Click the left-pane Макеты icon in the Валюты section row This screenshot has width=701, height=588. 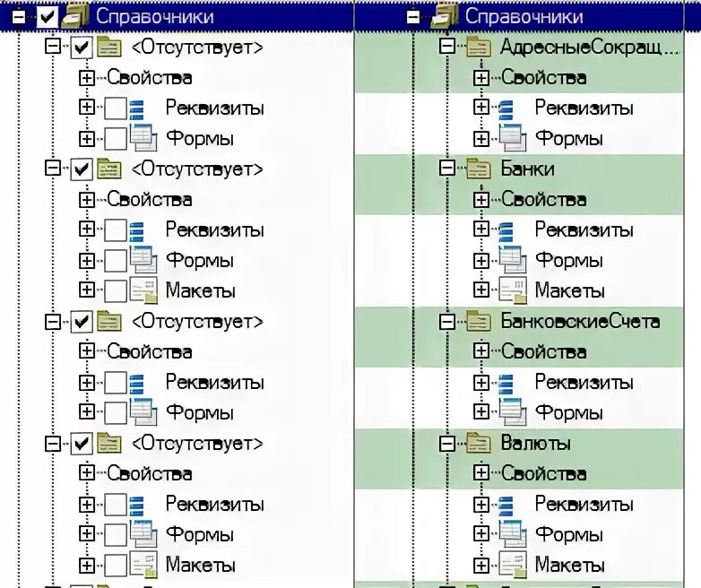[x=143, y=565]
